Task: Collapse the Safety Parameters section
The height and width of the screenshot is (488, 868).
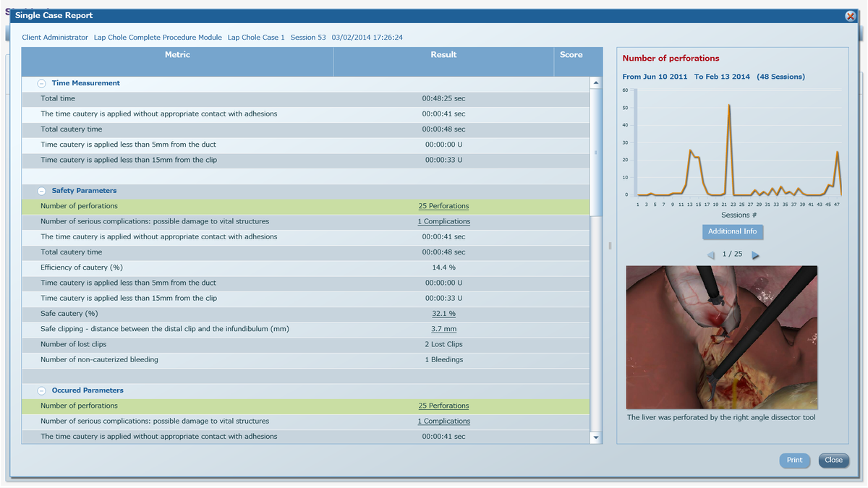Action: [x=42, y=191]
